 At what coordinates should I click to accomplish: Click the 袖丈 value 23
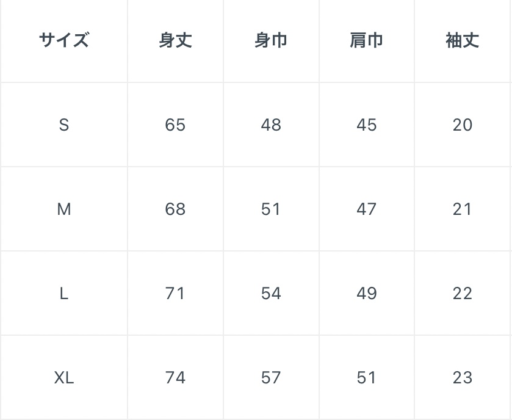[x=463, y=378]
